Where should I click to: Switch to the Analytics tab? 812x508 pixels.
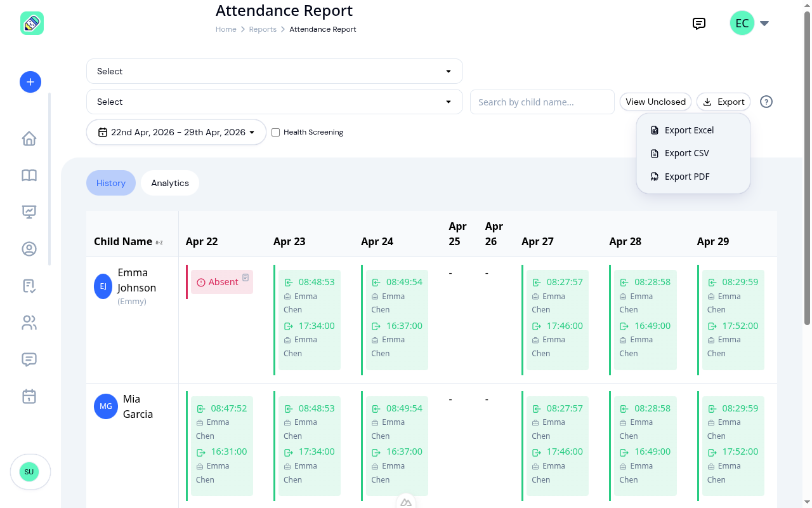click(170, 183)
